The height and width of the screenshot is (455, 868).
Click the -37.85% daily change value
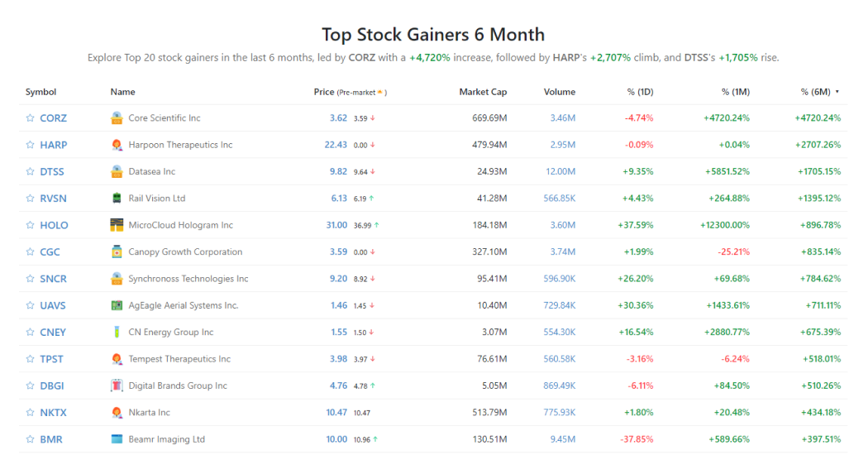tap(637, 439)
